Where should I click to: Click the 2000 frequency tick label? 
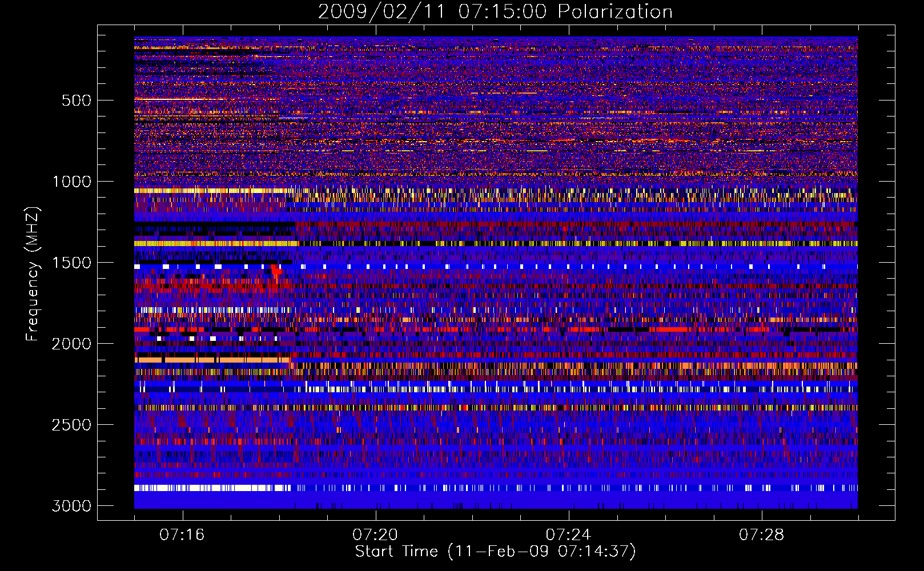click(x=71, y=344)
